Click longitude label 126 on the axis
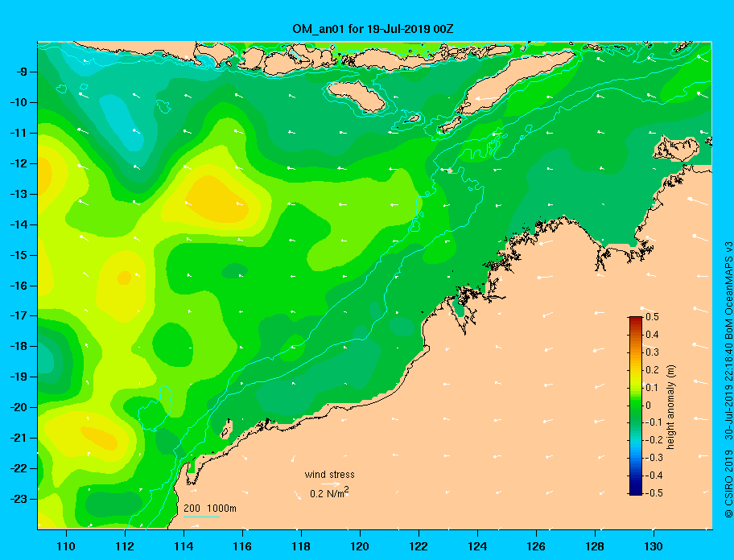The width and height of the screenshot is (734, 560). click(536, 546)
